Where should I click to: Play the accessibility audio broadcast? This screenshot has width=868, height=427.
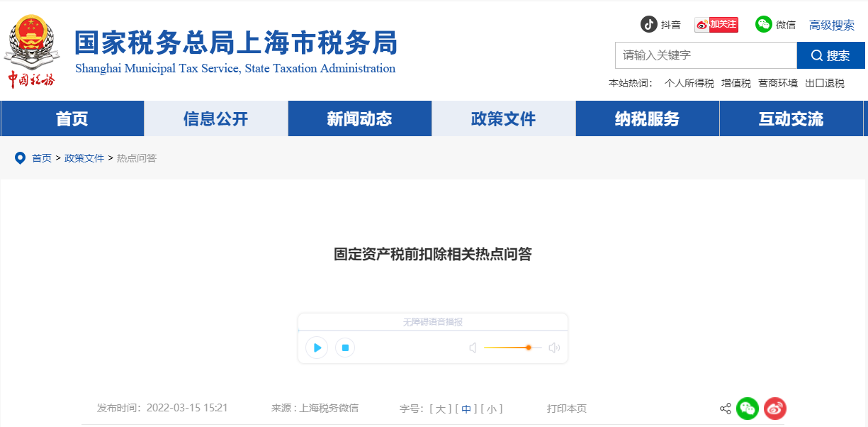(x=317, y=348)
